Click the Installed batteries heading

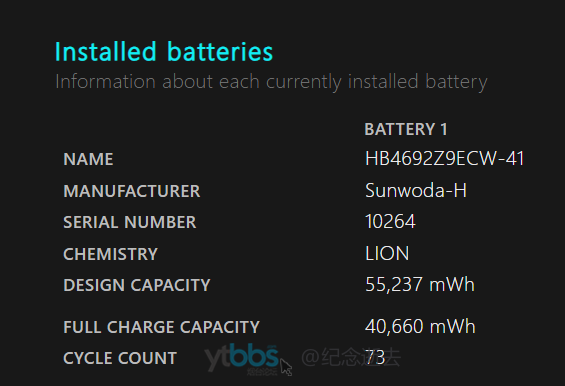tap(164, 52)
